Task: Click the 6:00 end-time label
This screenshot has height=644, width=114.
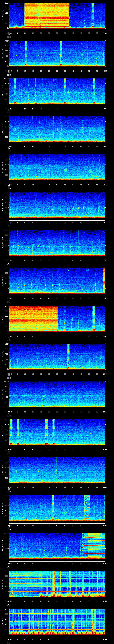Action: point(105,223)
